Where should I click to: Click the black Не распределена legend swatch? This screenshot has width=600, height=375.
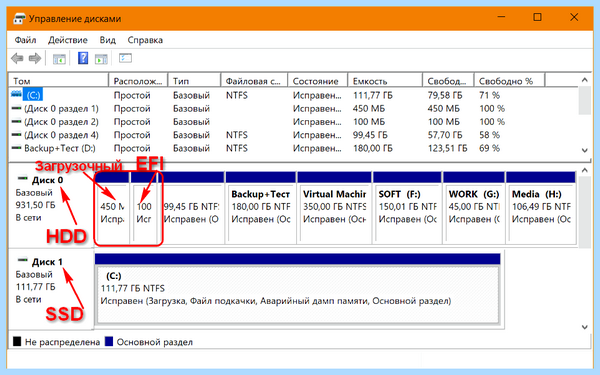(x=17, y=341)
